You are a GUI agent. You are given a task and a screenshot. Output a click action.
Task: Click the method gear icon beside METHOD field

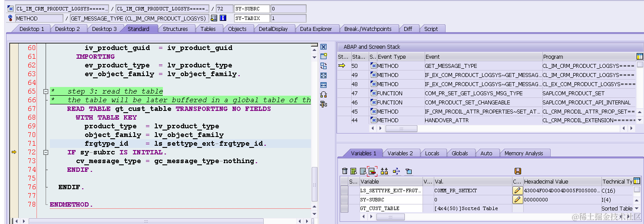coord(10,18)
